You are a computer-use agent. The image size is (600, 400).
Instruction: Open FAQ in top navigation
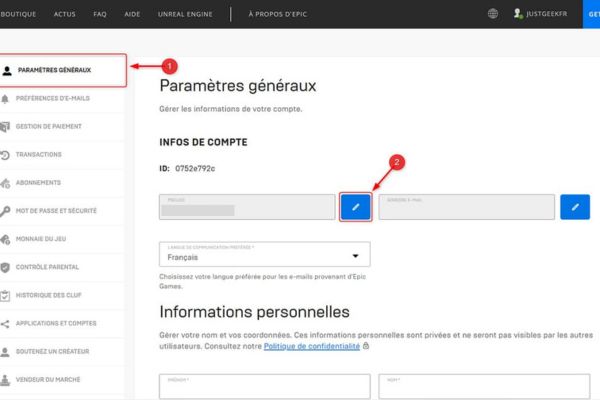(100, 14)
